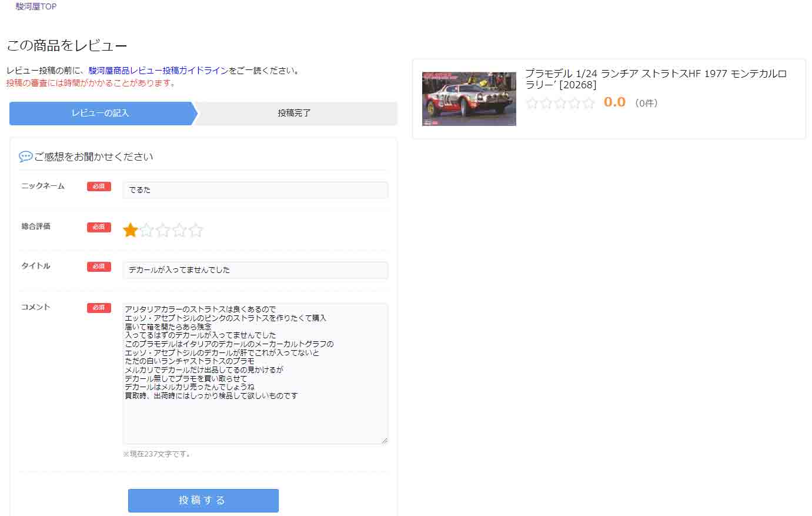The height and width of the screenshot is (516, 812).
Task: Open the 駿河屋TOP breadcrumb link
Action: (36, 6)
